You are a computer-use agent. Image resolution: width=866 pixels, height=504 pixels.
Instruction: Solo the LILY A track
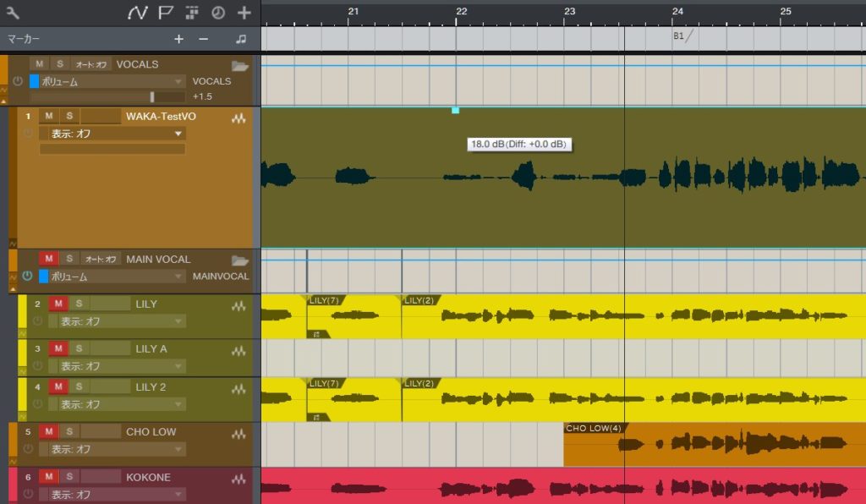(x=79, y=348)
